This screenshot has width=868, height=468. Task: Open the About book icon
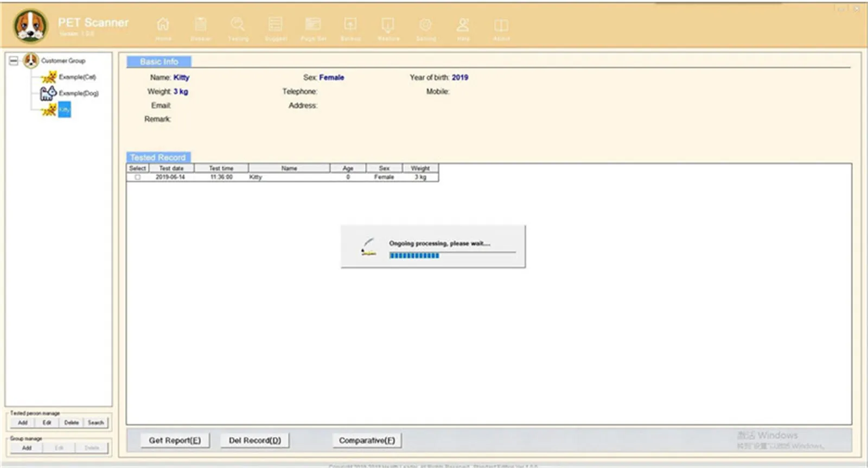[x=501, y=25]
